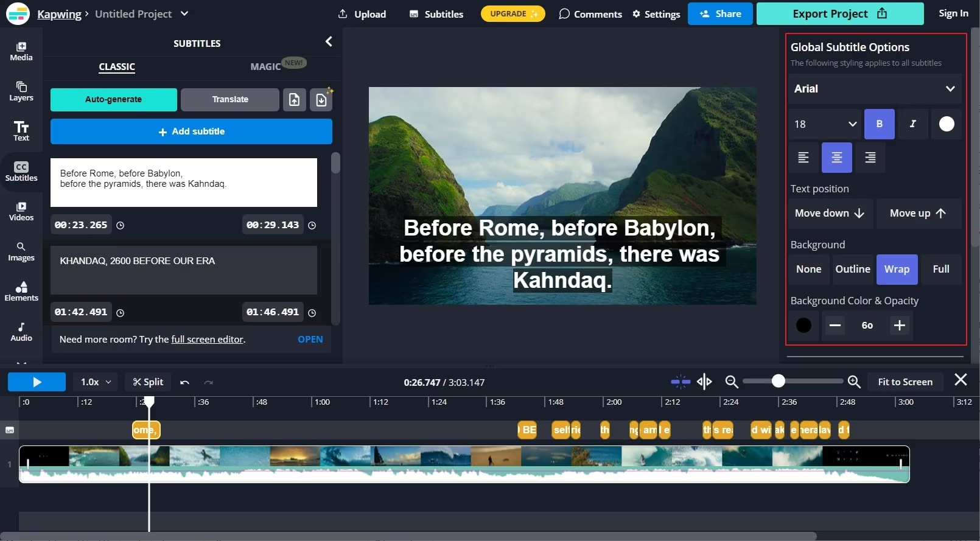Select the Text tool in sidebar
This screenshot has height=541, width=980.
tap(21, 131)
